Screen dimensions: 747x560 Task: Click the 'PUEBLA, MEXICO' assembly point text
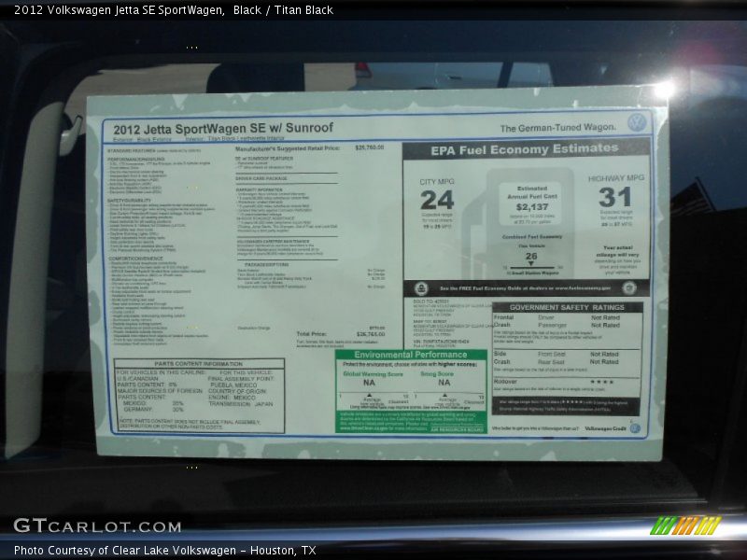[233, 385]
